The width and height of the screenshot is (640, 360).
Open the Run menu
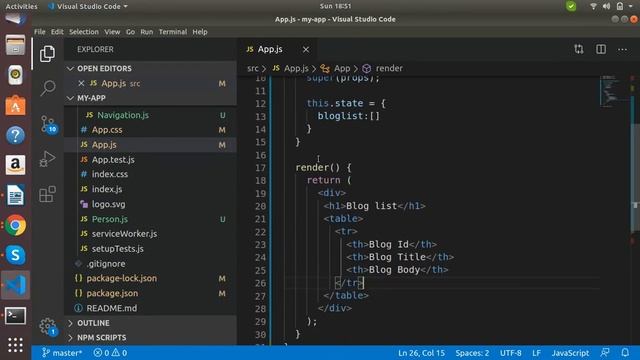tap(147, 32)
